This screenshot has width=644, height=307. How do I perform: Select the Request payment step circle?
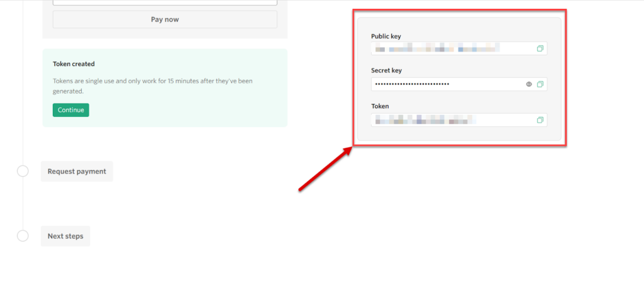[x=23, y=171]
